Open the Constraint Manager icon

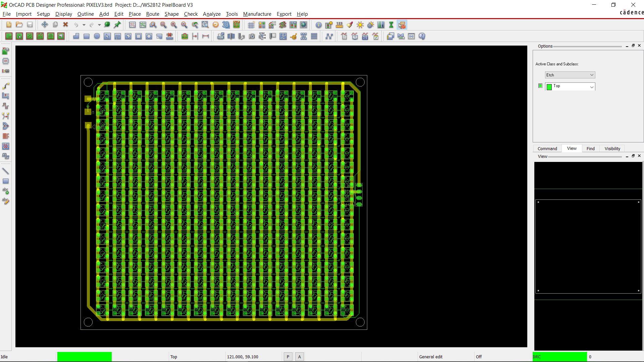[x=293, y=24]
